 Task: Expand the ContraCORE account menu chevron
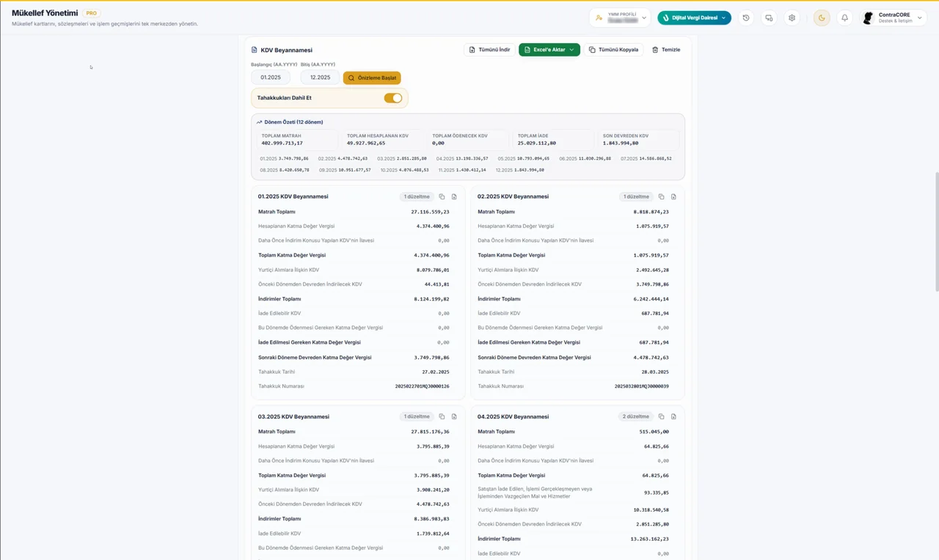(920, 18)
